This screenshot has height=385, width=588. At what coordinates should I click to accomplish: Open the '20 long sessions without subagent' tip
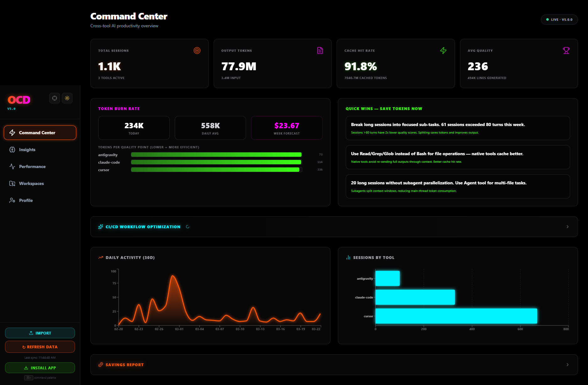pyautogui.click(x=458, y=186)
